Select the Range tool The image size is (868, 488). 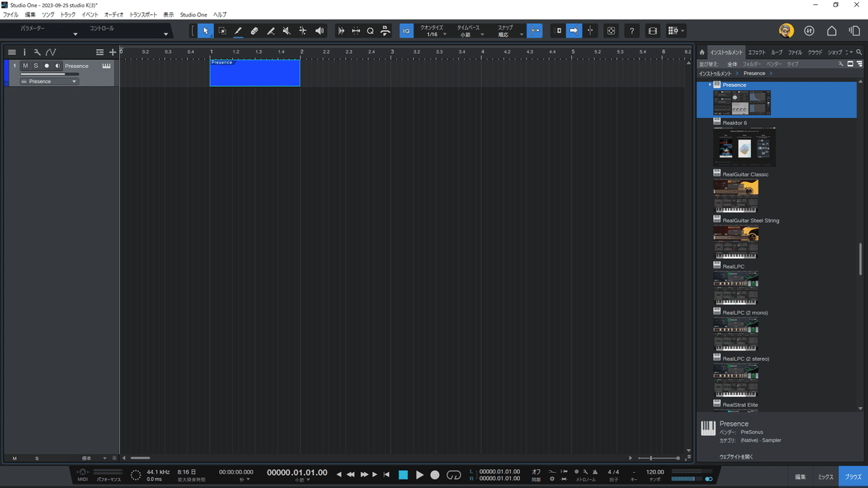click(x=222, y=31)
